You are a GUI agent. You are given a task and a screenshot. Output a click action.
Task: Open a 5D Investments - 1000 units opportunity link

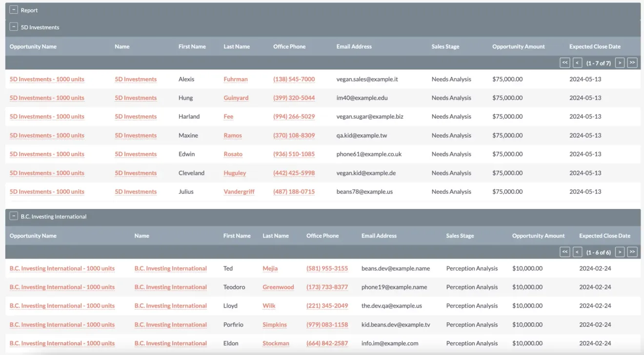[47, 79]
